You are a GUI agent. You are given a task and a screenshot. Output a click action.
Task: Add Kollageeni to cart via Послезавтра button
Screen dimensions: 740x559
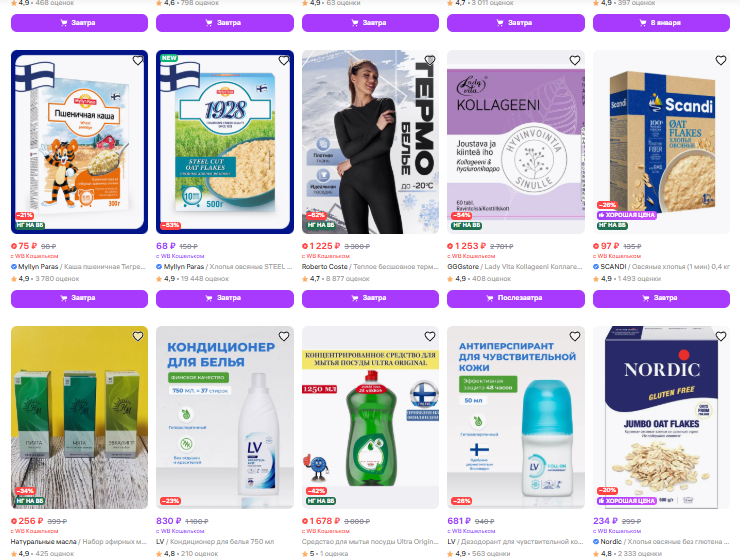516,298
